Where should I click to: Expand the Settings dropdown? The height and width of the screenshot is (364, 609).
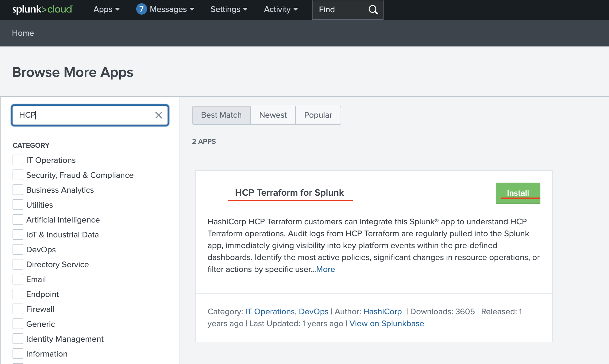229,10
